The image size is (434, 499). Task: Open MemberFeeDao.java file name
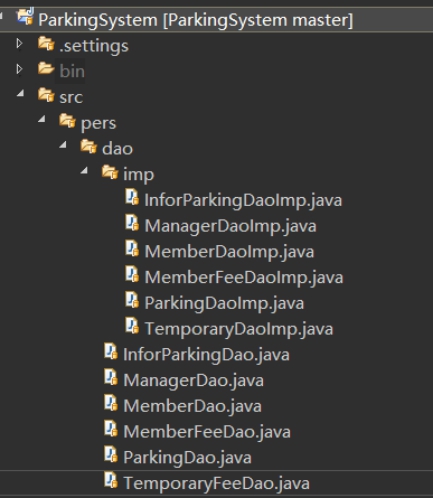(207, 432)
